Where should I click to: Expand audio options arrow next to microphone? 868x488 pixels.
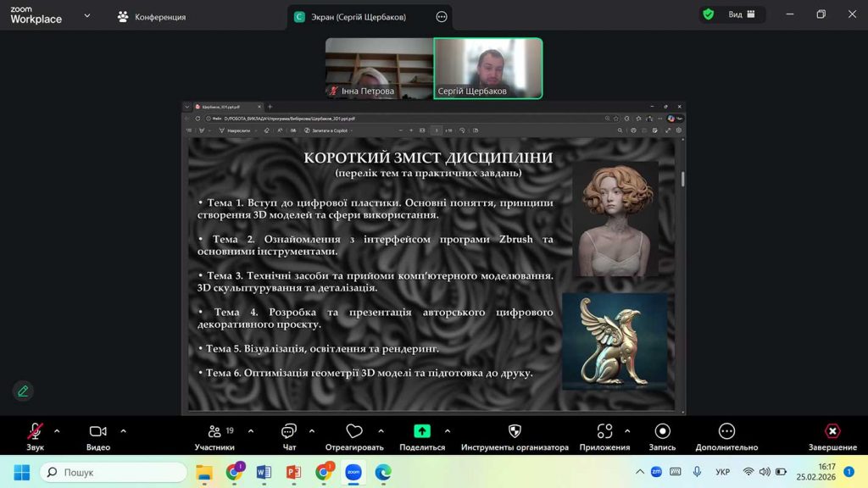57,430
